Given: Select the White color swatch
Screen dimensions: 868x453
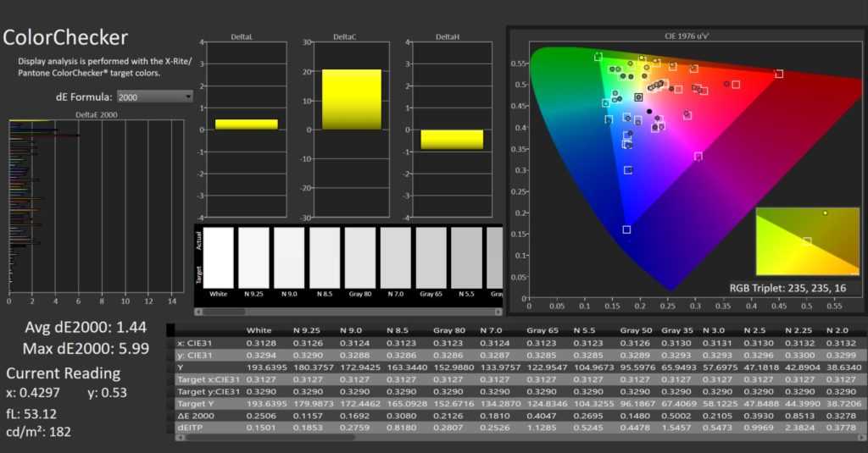Looking at the screenshot, I should coord(218,258).
